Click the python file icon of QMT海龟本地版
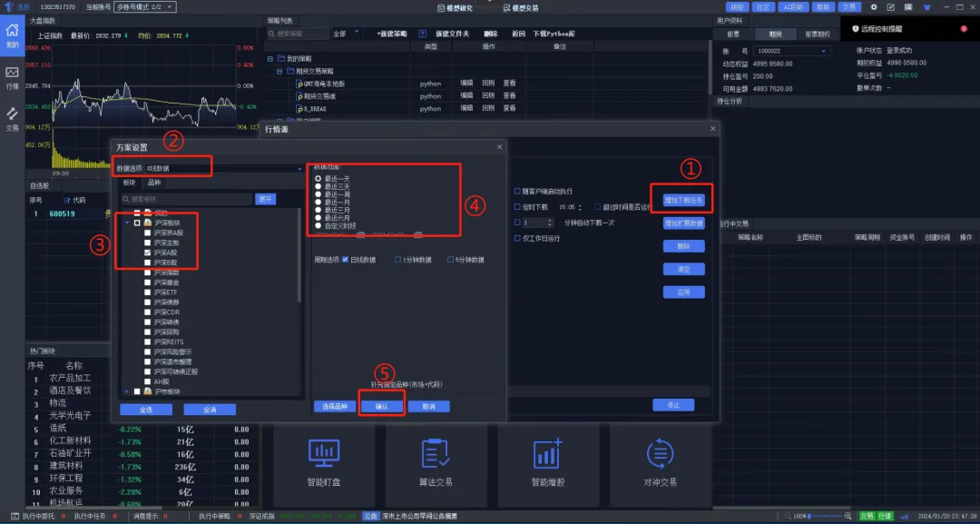 coord(300,84)
